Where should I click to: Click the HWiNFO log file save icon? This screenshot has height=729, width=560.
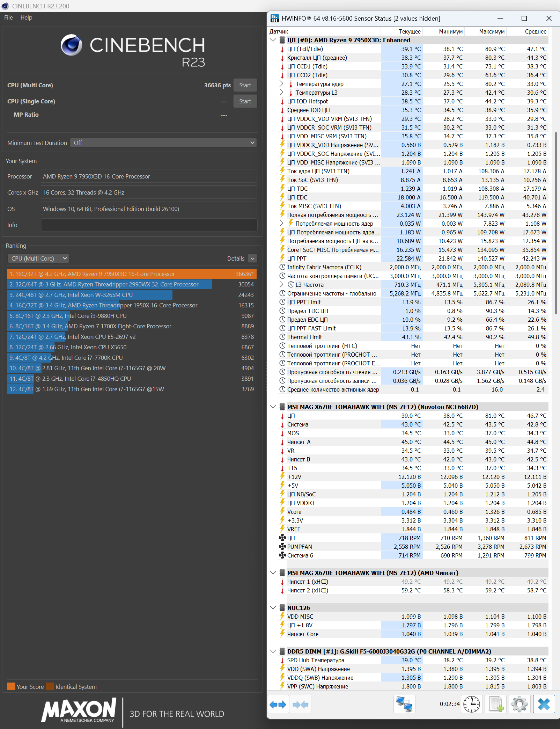click(x=496, y=704)
